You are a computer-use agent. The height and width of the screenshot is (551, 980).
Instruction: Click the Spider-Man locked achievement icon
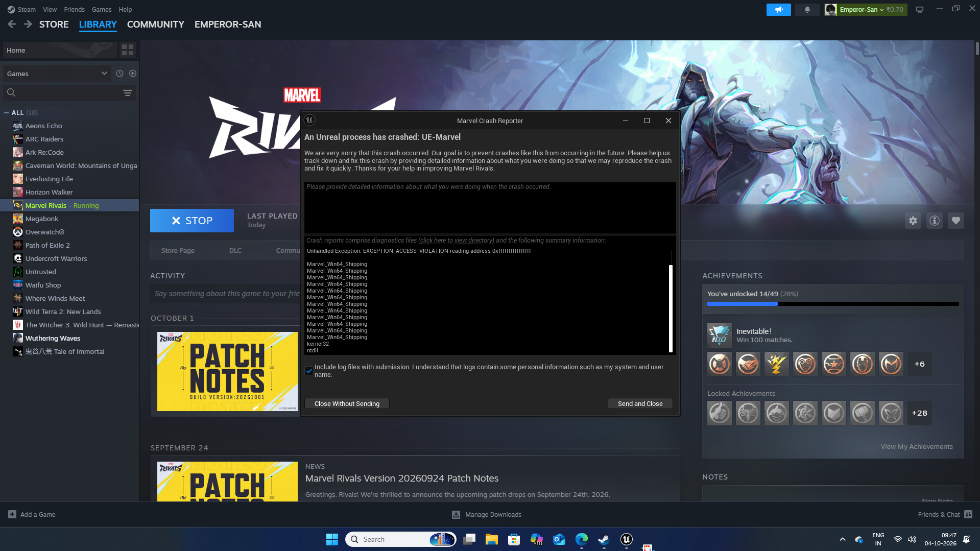748,413
